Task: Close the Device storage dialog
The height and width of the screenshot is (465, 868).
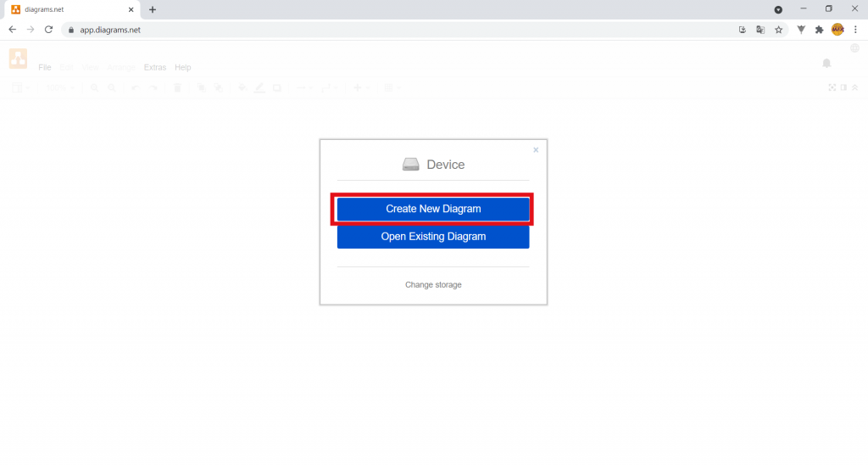Action: (536, 149)
